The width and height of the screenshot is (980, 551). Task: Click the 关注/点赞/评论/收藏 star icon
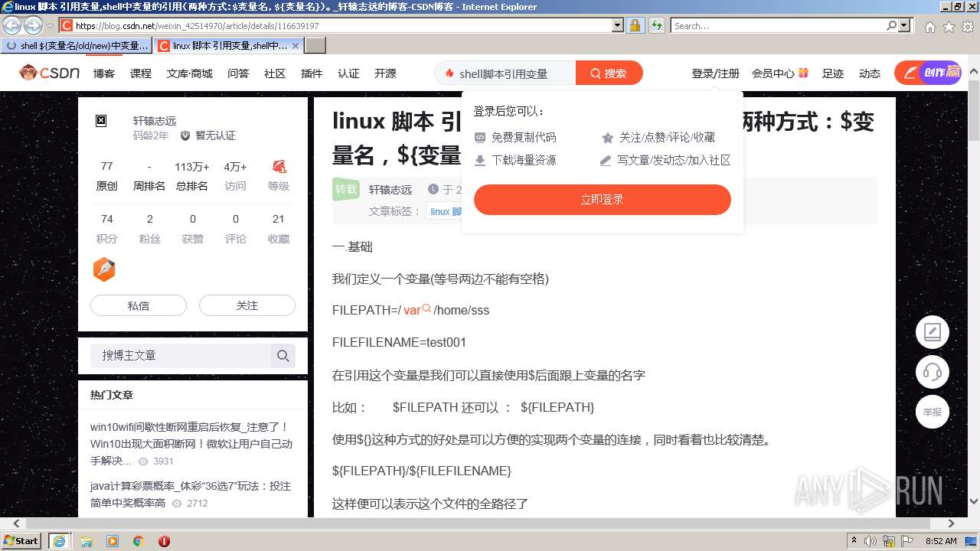pos(608,138)
